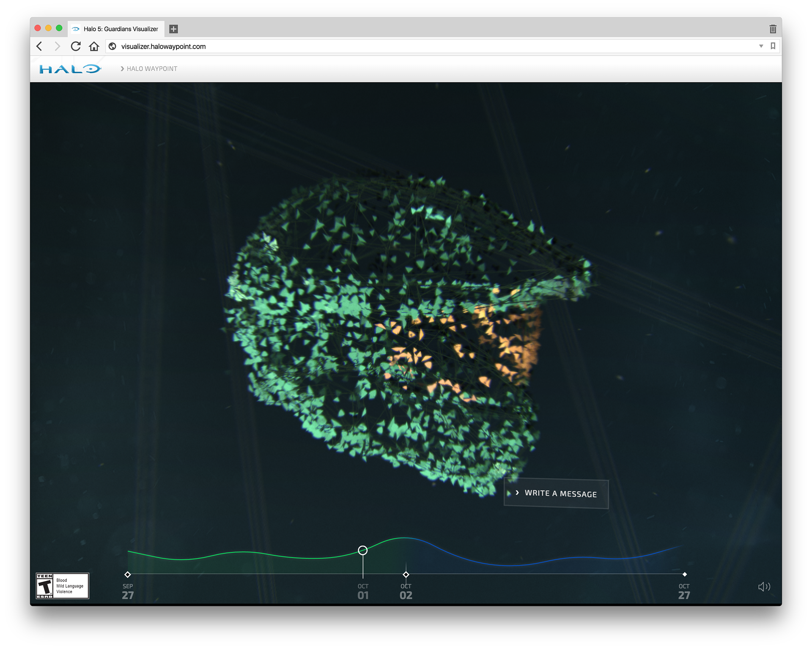This screenshot has width=812, height=649.
Task: Select the Halo 5: Guardians Visualizer tab
Action: tap(116, 29)
